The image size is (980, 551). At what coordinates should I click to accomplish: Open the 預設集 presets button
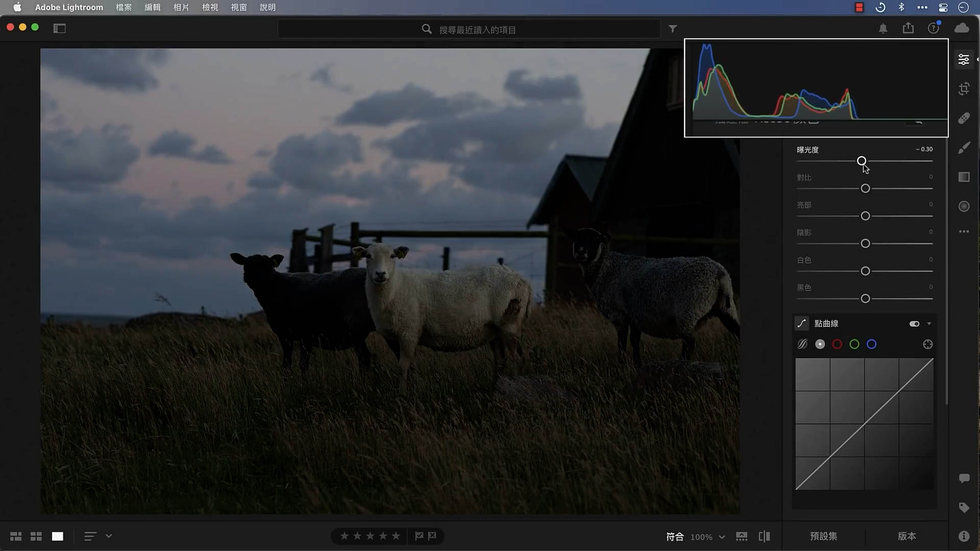[x=823, y=536]
